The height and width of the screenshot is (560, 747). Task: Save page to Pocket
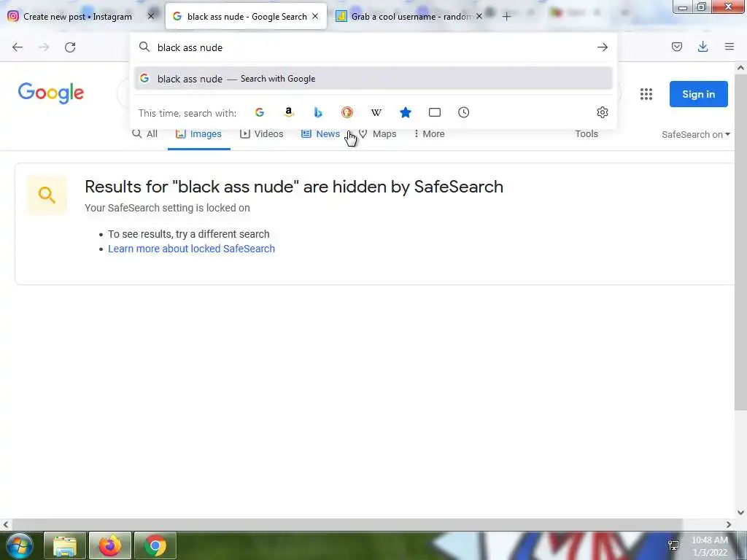[676, 47]
